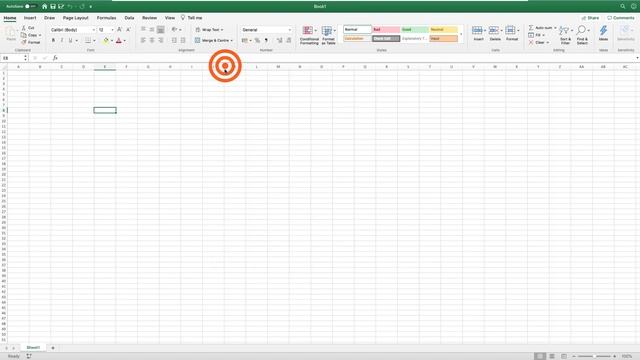This screenshot has width=640, height=360.
Task: Cut the selection
Action: tap(28, 28)
